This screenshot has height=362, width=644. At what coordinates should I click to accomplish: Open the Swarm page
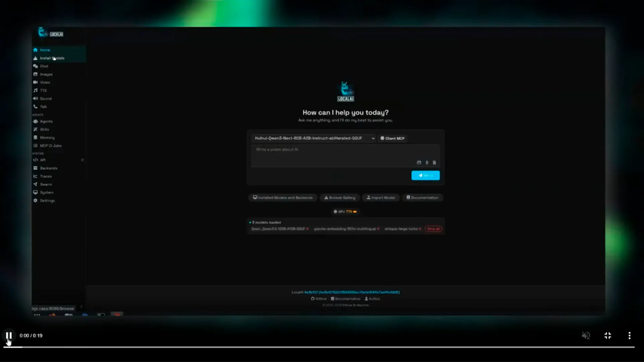59,184
